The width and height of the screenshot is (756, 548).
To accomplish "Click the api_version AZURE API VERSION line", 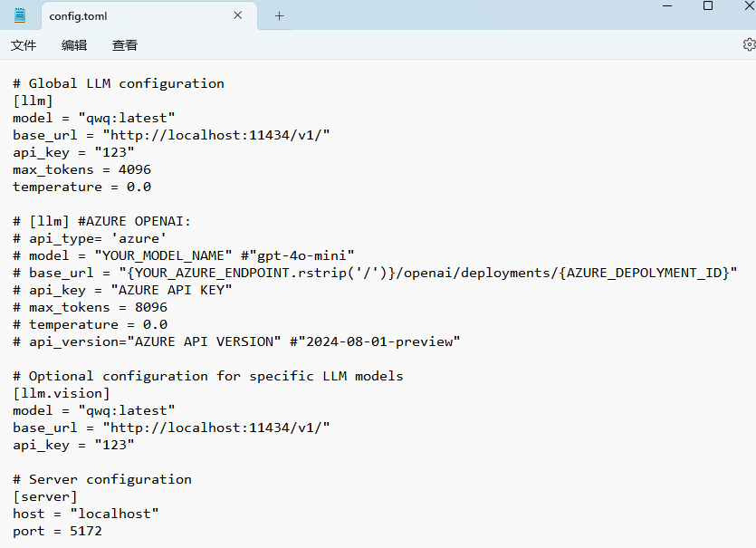I will click(x=236, y=341).
